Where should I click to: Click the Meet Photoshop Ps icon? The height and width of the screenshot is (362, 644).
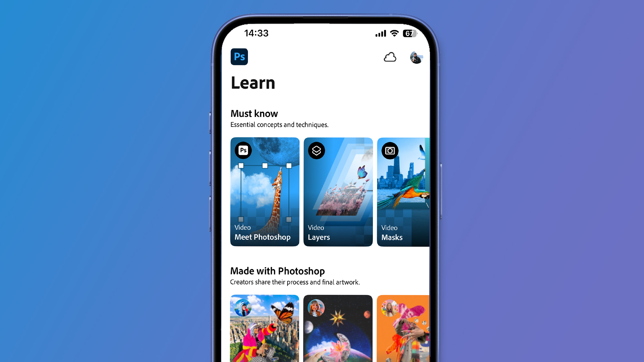click(243, 151)
